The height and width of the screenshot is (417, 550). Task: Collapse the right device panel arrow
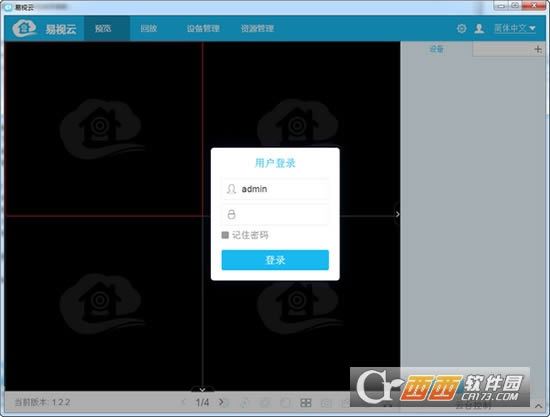397,214
